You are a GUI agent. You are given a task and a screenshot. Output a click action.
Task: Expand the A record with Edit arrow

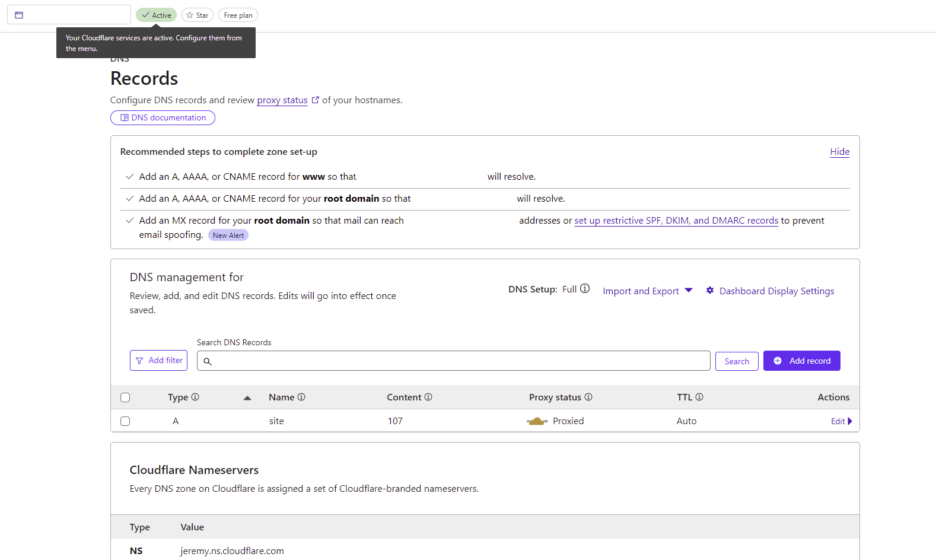[x=841, y=421]
